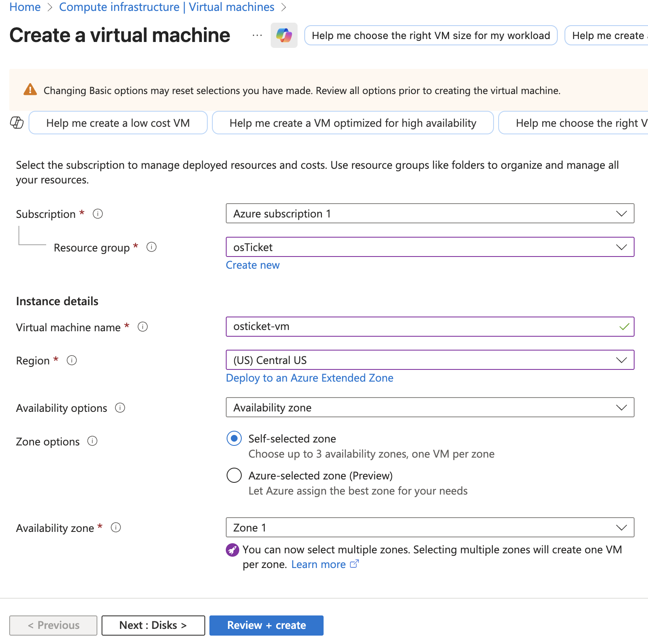Show Availability options info tooltip

tap(120, 408)
